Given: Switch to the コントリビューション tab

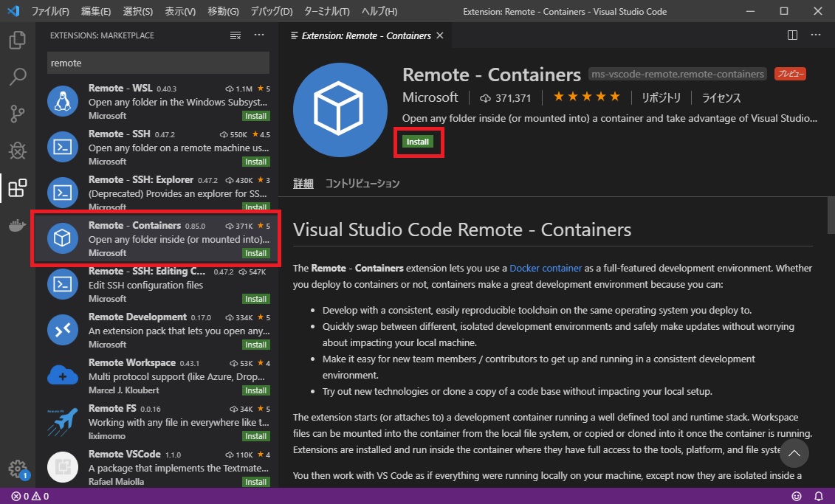Looking at the screenshot, I should pos(362,184).
